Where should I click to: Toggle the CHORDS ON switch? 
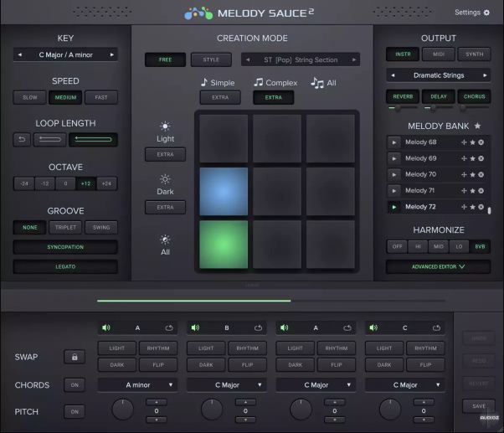tap(75, 384)
